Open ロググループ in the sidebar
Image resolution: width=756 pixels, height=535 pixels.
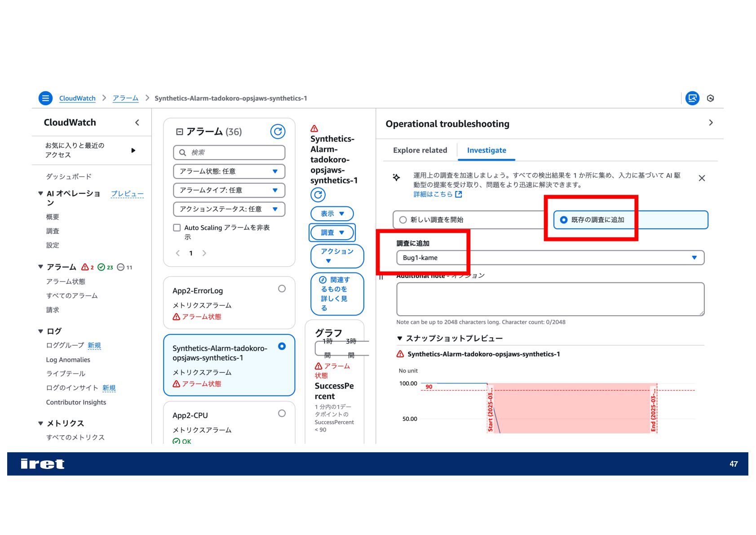[x=65, y=345]
